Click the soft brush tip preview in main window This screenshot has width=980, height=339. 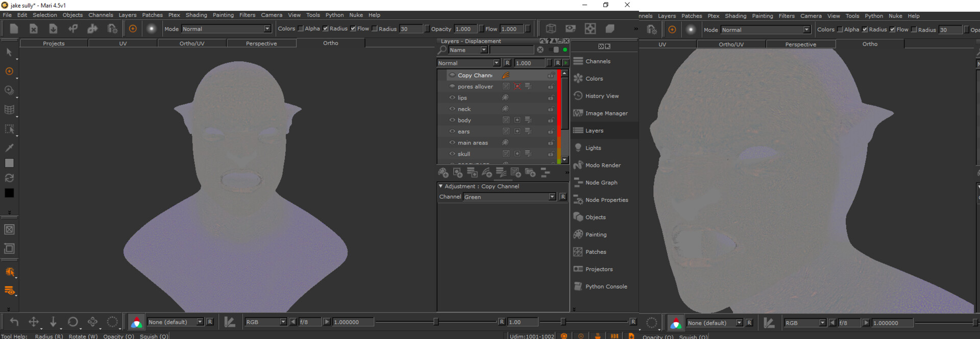[152, 29]
